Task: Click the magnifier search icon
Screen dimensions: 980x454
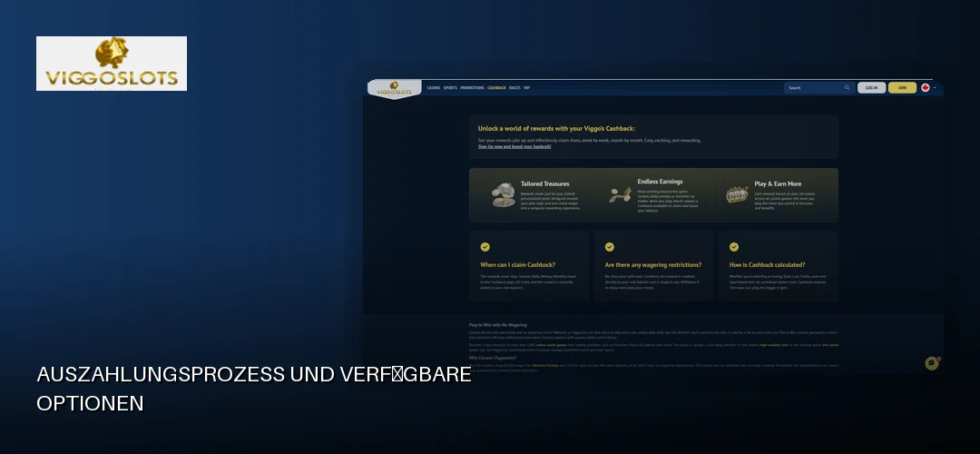Action: click(x=848, y=87)
